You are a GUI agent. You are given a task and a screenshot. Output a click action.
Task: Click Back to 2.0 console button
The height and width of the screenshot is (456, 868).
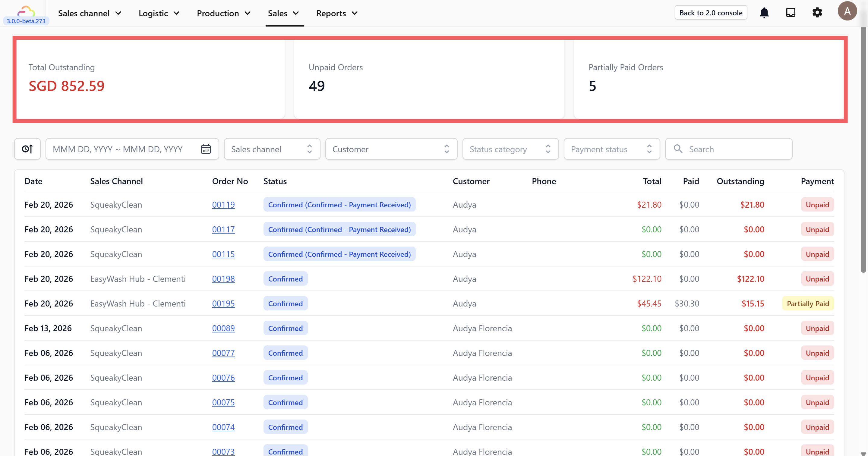coord(710,13)
